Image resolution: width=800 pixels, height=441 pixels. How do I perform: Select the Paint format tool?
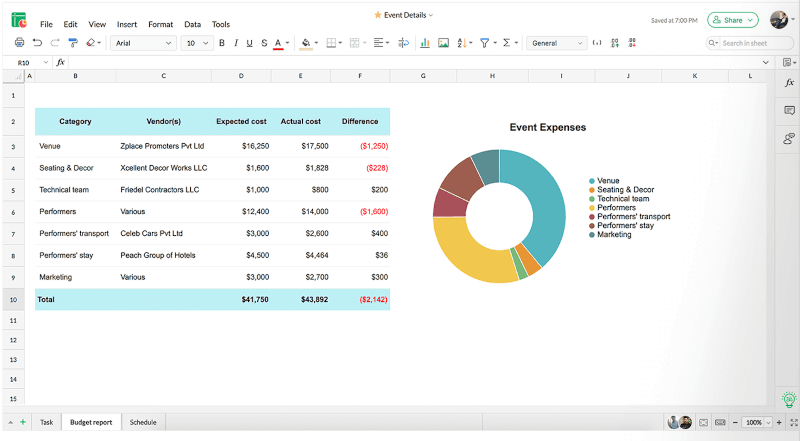(x=73, y=43)
